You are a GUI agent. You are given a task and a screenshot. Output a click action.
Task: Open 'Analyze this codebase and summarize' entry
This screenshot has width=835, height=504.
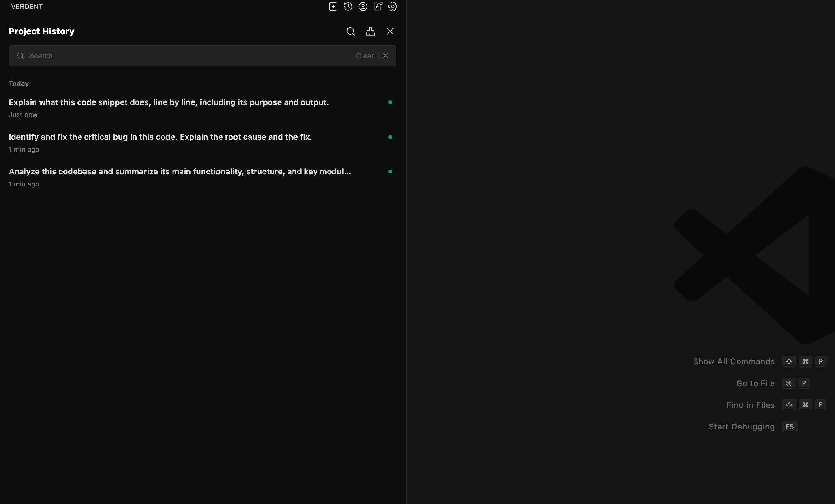(180, 171)
